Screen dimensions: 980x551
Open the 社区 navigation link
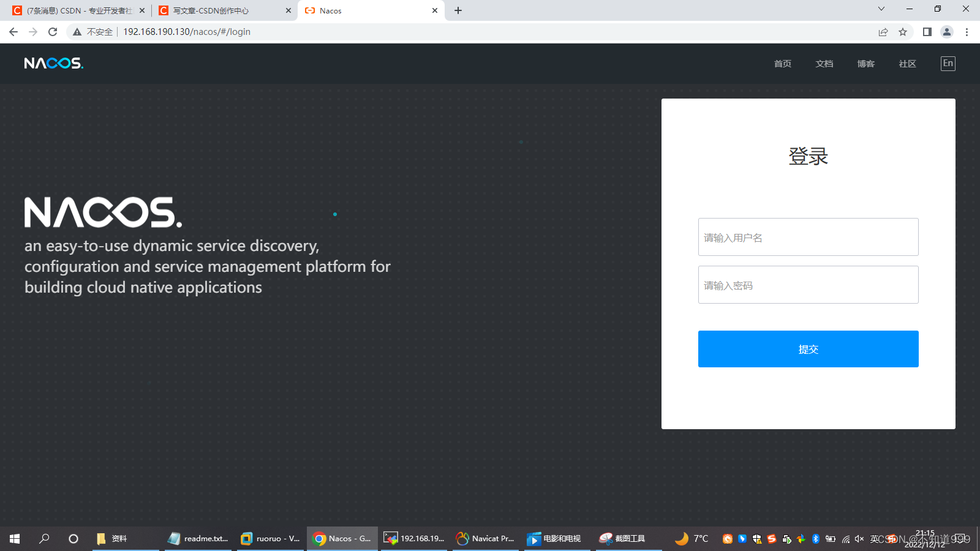tap(908, 64)
